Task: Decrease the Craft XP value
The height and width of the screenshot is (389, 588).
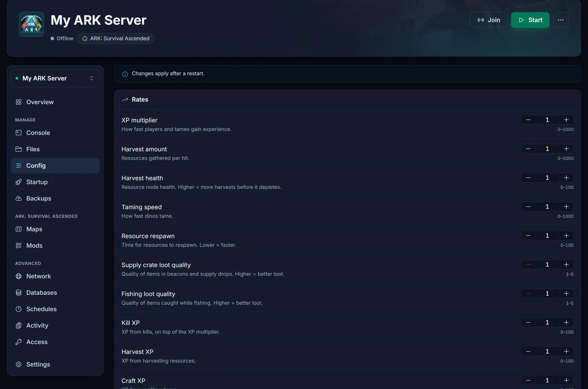Action: point(528,381)
